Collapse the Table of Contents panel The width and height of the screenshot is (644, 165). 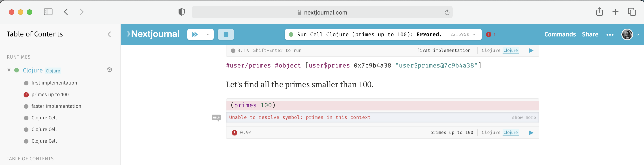click(x=109, y=34)
